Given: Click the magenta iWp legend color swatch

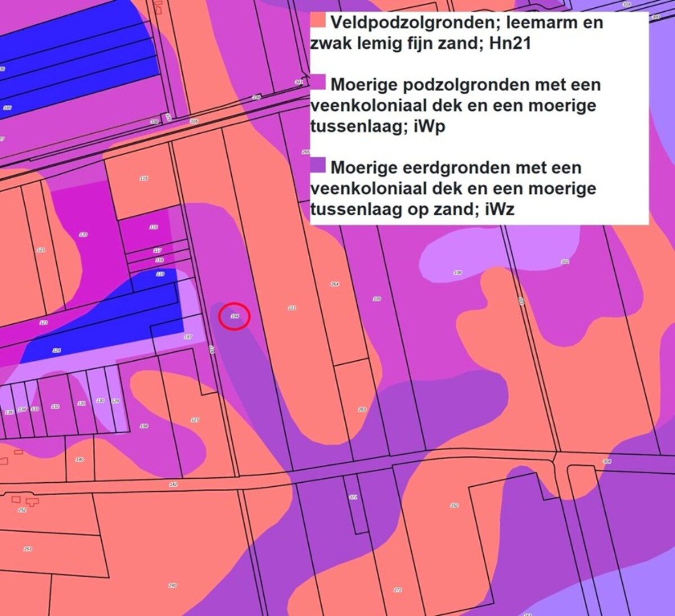Looking at the screenshot, I should coord(318,82).
